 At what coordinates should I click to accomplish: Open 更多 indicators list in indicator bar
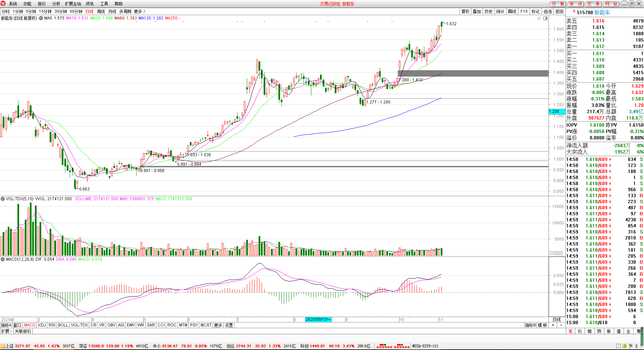(x=218, y=325)
